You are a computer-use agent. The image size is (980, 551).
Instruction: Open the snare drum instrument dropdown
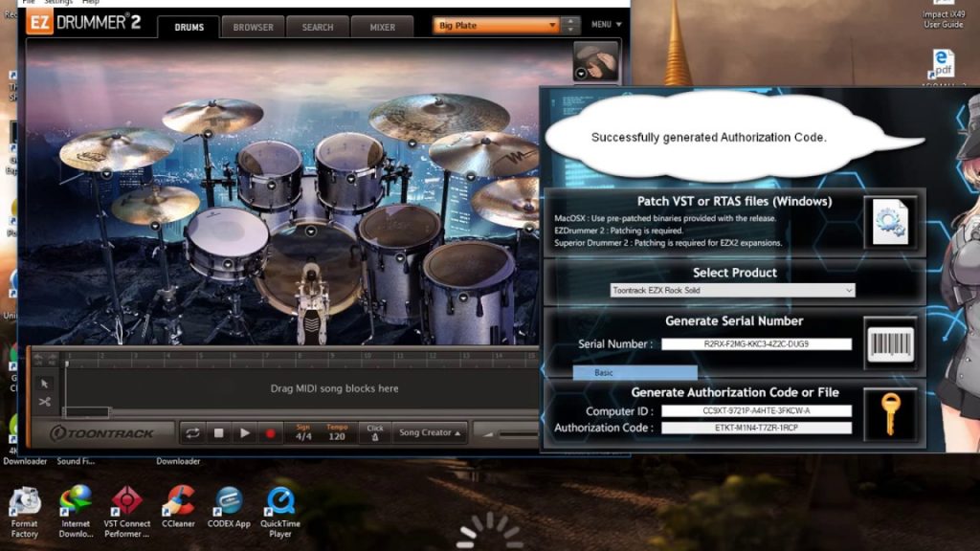pyautogui.click(x=228, y=264)
